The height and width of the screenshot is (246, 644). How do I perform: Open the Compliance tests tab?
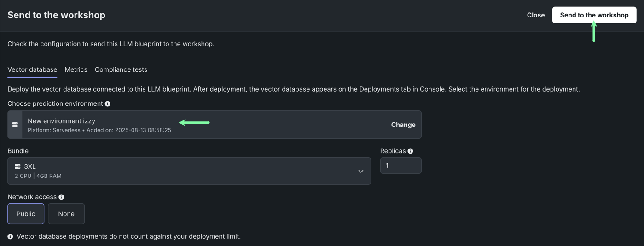click(x=121, y=70)
